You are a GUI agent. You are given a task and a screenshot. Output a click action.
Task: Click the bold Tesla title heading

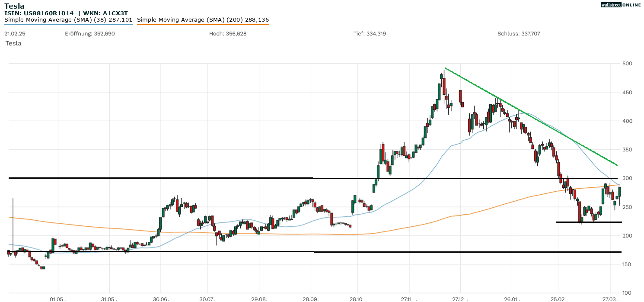pyautogui.click(x=14, y=6)
